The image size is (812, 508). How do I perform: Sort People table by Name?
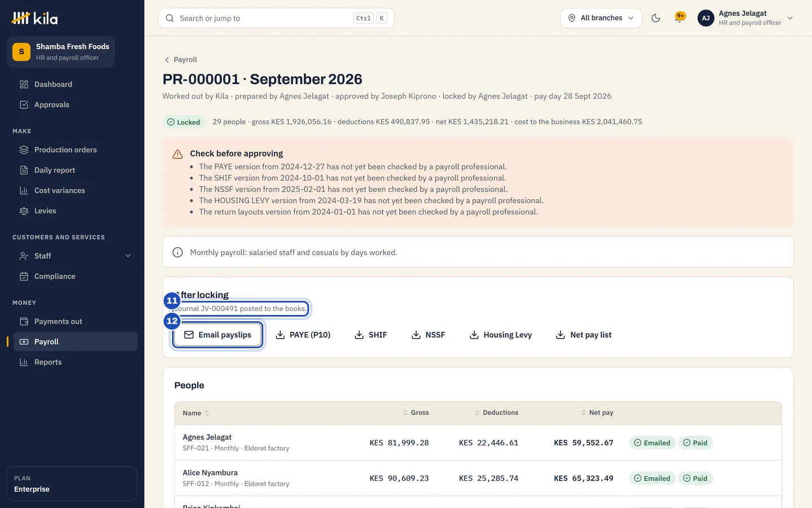pyautogui.click(x=196, y=413)
